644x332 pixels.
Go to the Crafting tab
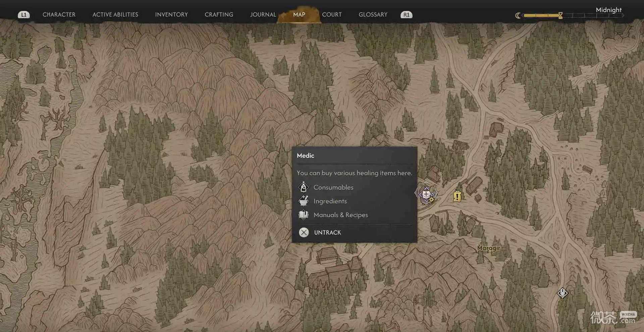[219, 15]
